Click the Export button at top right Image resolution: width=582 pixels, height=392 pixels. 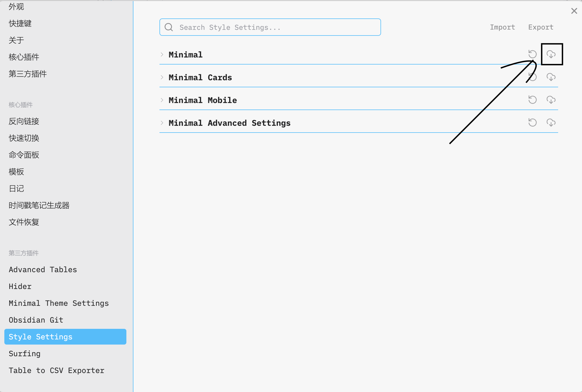click(541, 27)
